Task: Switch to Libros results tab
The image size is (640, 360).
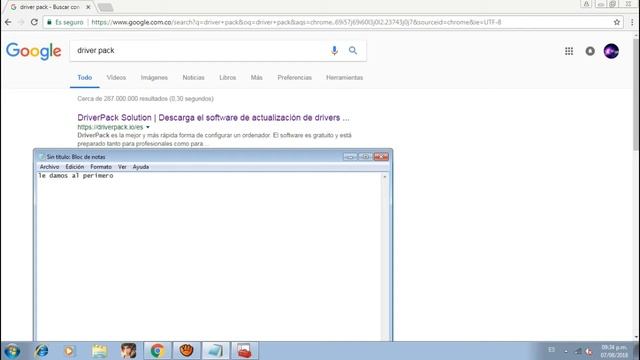Action: coord(228,78)
